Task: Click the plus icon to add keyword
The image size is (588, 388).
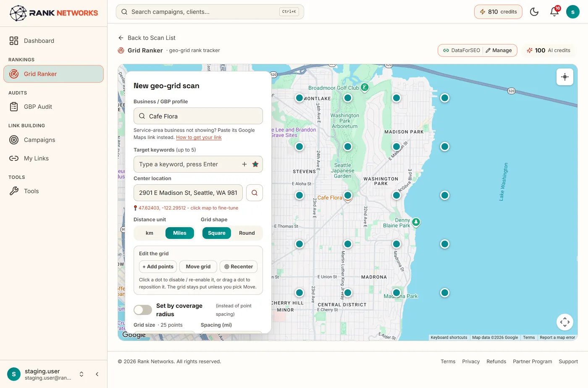Action: (x=244, y=164)
